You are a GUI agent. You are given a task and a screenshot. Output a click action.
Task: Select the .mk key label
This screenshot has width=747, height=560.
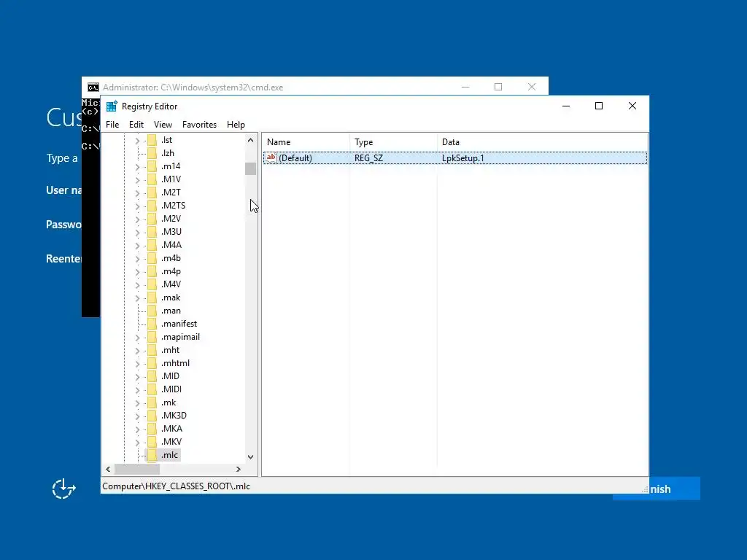click(169, 402)
